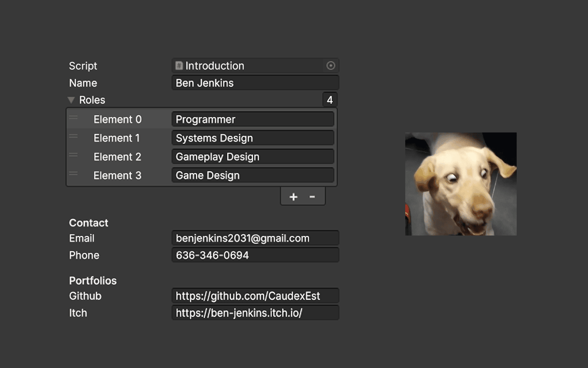This screenshot has height=368, width=588.
Task: Click the Systems Design role field
Action: click(253, 138)
